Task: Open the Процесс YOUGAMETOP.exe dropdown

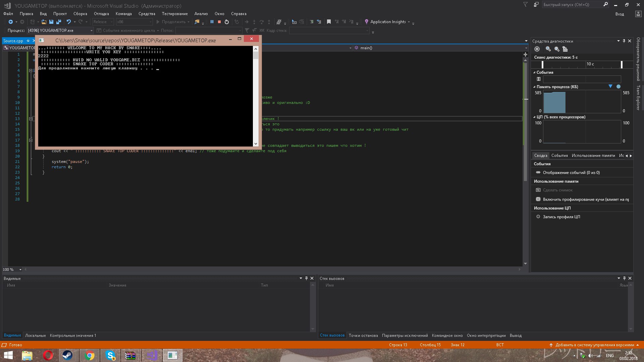Action: pyautogui.click(x=91, y=31)
